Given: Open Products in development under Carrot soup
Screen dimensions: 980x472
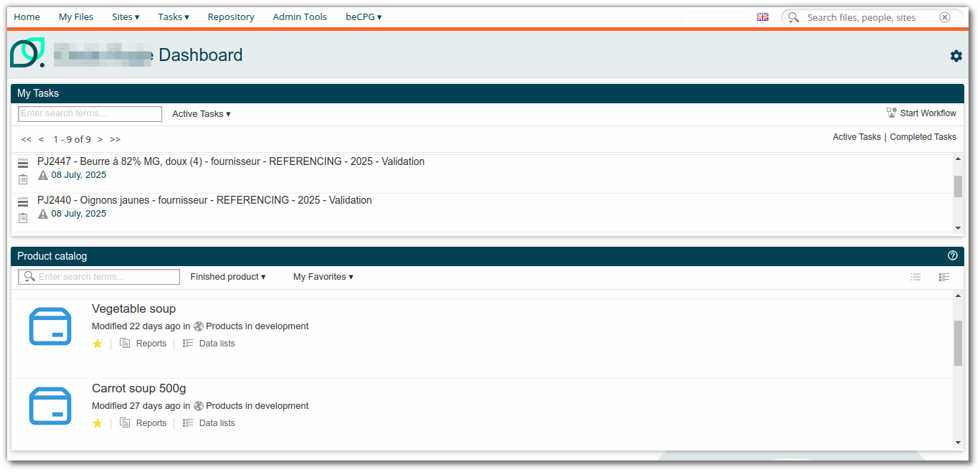Looking at the screenshot, I should (x=257, y=406).
